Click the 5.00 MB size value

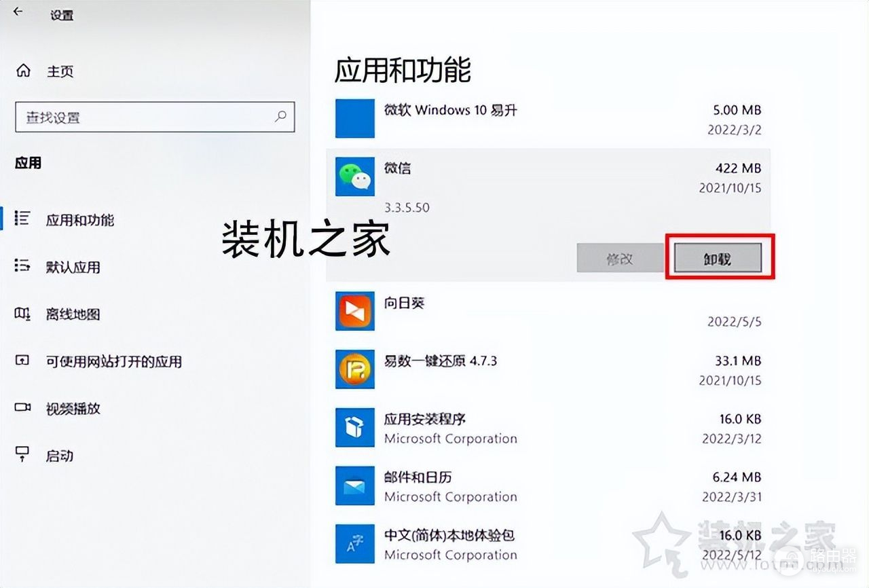(x=737, y=109)
